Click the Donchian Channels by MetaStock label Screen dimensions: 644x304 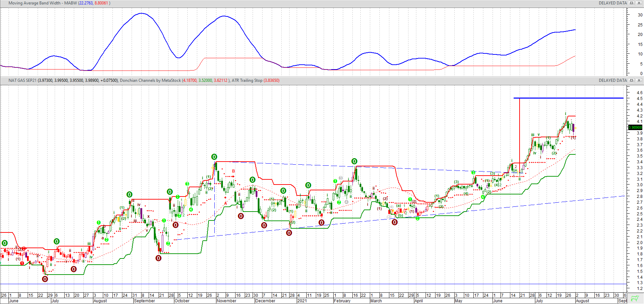(x=150, y=80)
